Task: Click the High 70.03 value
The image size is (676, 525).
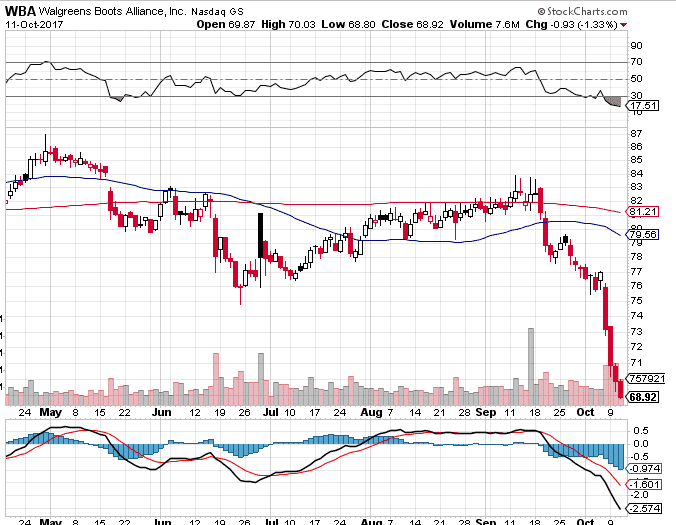Action: (x=288, y=24)
